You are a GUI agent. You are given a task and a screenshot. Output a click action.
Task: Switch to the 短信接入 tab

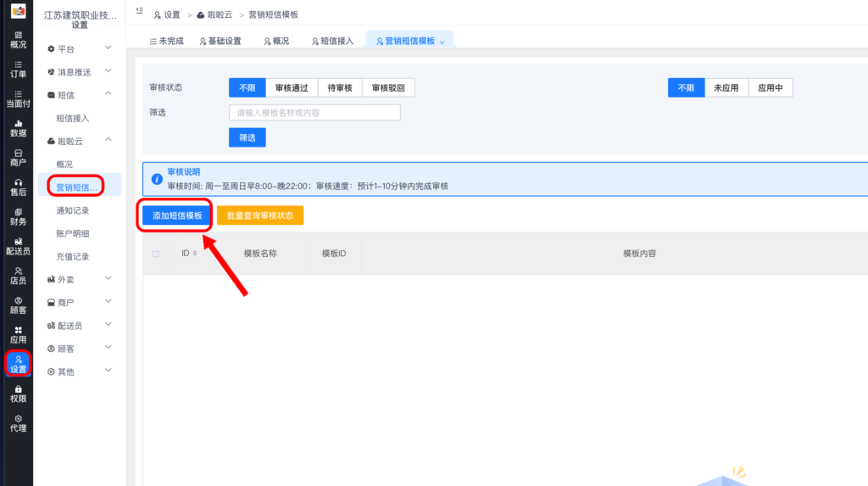(x=332, y=41)
